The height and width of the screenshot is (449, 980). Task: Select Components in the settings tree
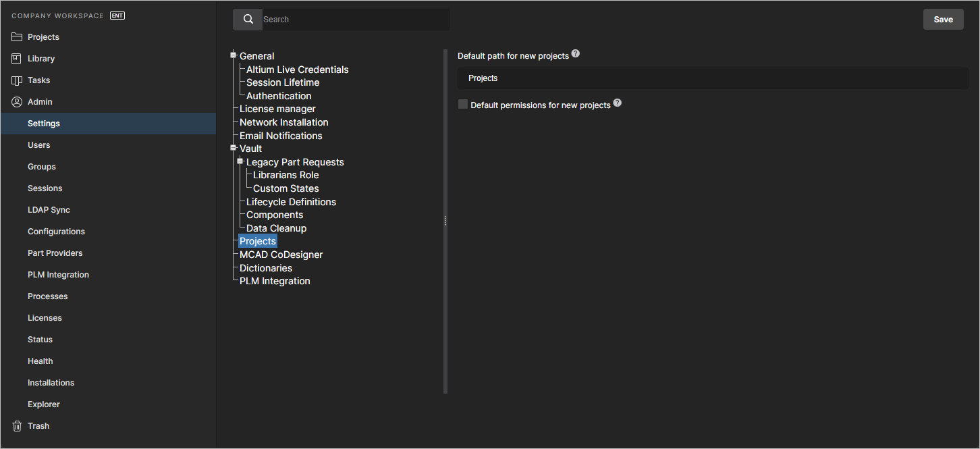coord(273,215)
